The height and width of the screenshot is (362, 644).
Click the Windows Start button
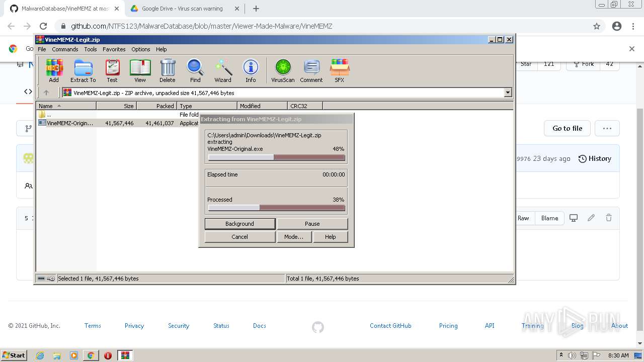(14, 355)
